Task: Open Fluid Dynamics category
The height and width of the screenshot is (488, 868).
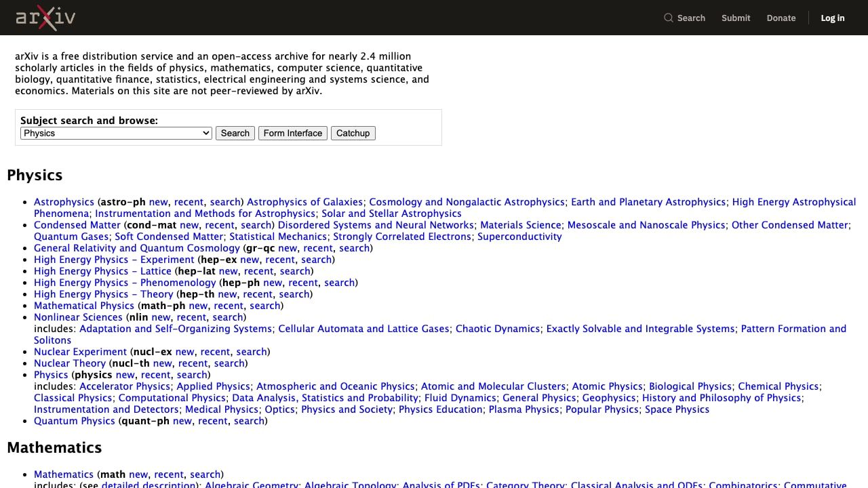Action: 460,398
